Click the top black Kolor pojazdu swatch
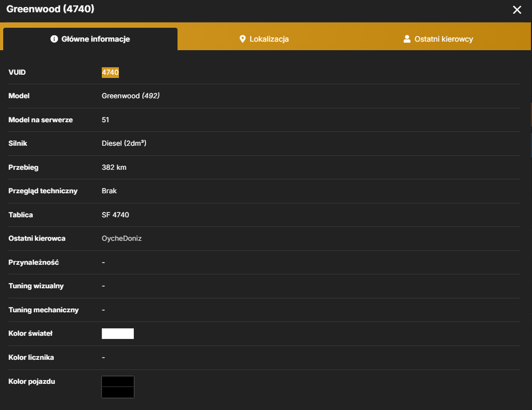 click(118, 382)
